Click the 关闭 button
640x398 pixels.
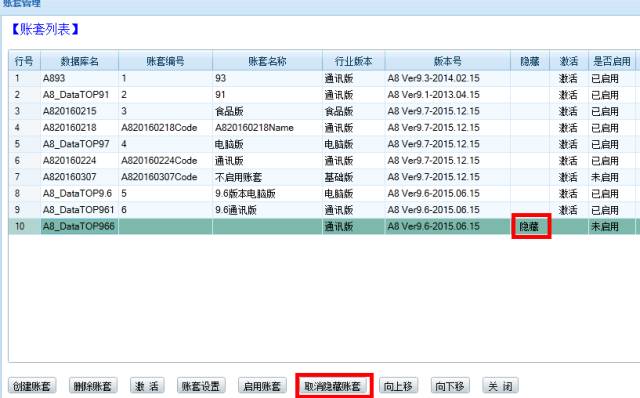500,386
